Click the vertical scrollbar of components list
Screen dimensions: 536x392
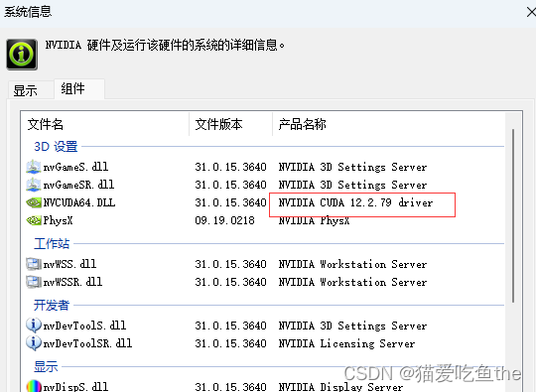513,215
